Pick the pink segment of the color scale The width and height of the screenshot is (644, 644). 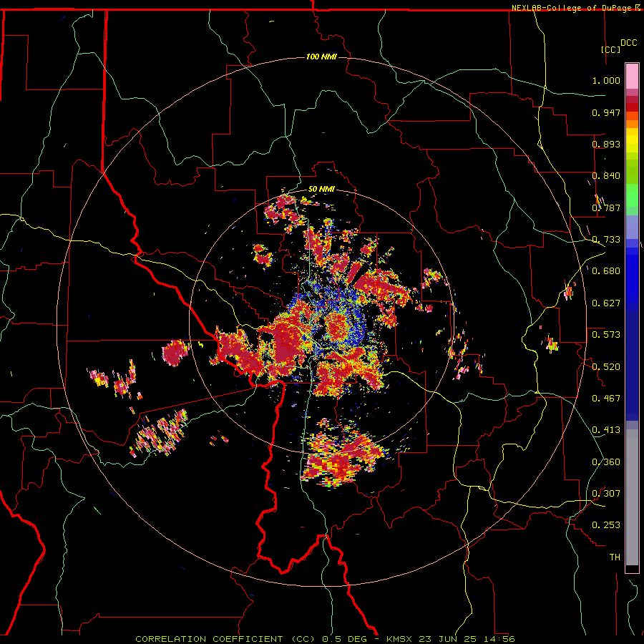click(632, 77)
